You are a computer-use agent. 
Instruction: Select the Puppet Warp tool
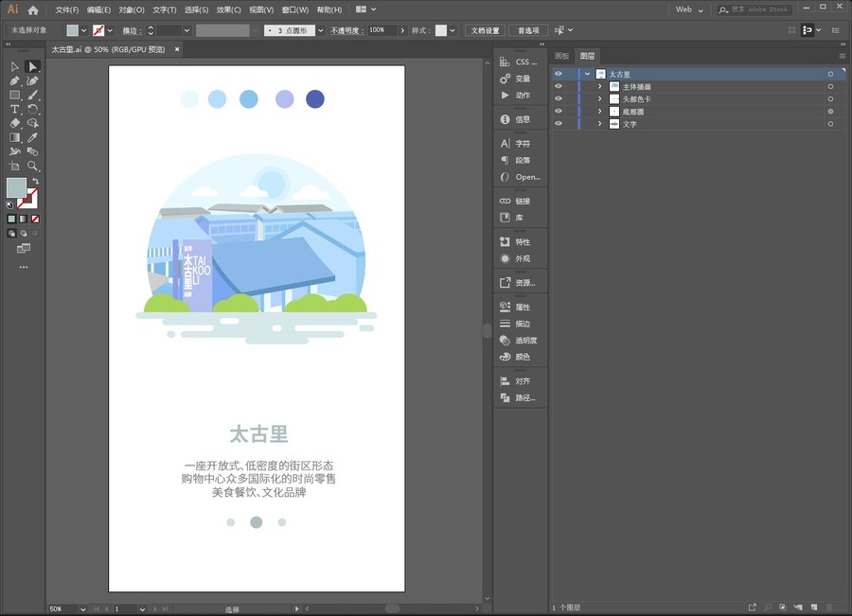coord(14,151)
